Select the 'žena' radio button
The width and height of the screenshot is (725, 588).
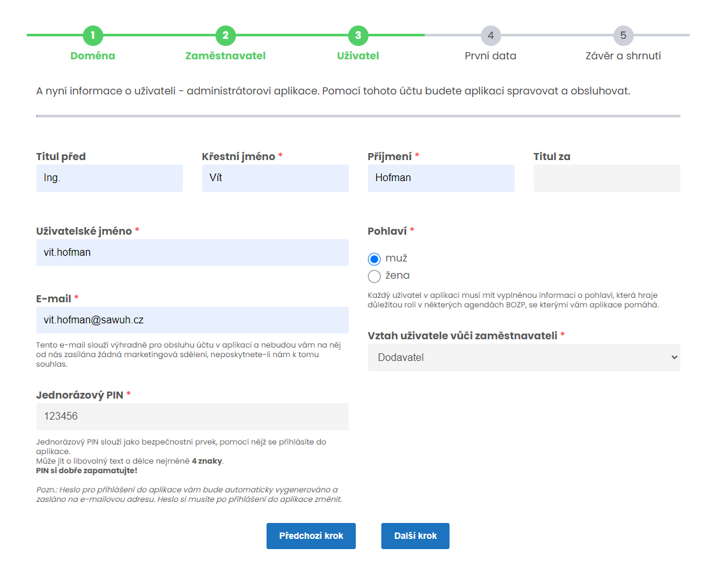(x=374, y=276)
